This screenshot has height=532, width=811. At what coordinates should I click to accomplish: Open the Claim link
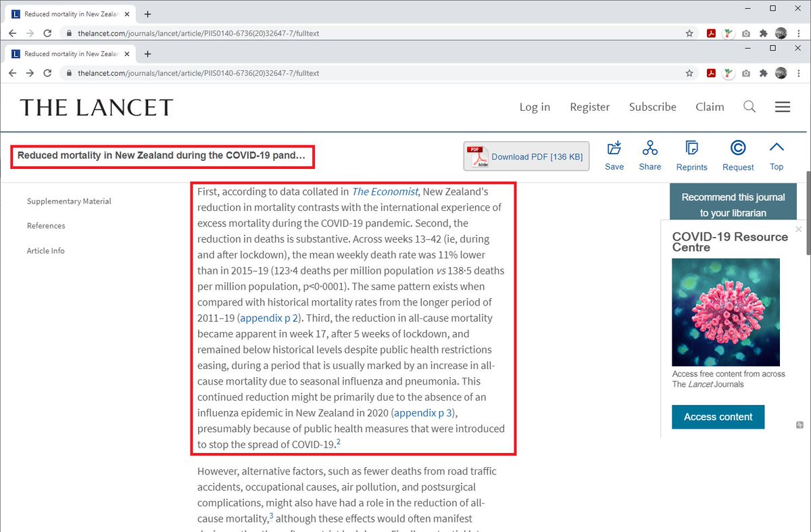[710, 107]
